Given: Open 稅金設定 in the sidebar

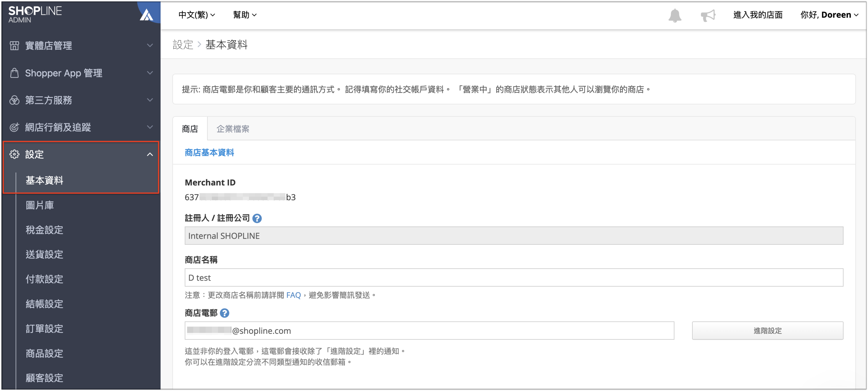Looking at the screenshot, I should (x=44, y=230).
